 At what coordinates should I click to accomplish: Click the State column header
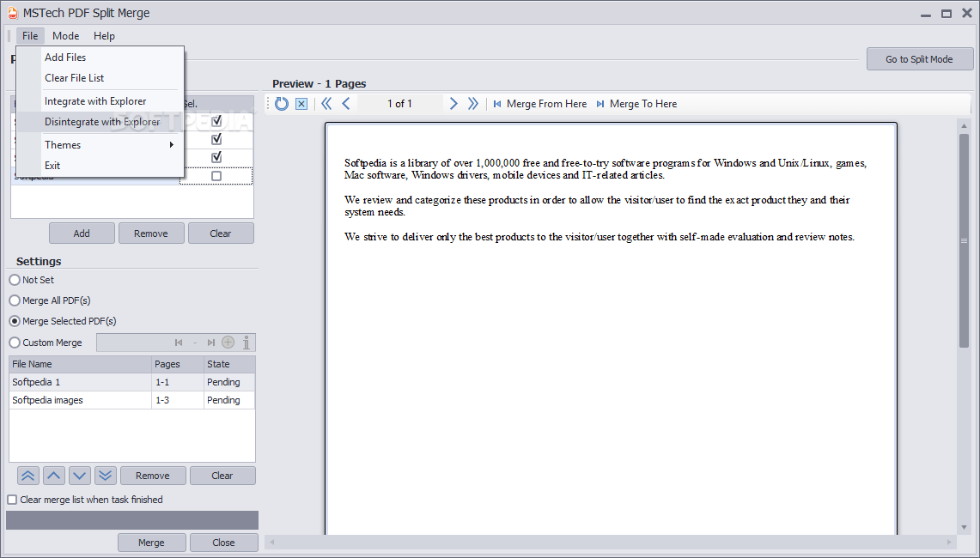(229, 364)
